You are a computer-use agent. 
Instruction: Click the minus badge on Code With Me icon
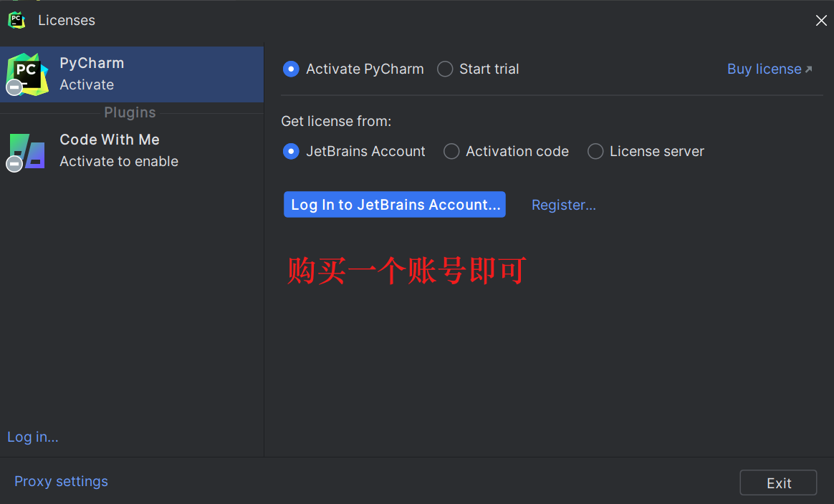(14, 164)
